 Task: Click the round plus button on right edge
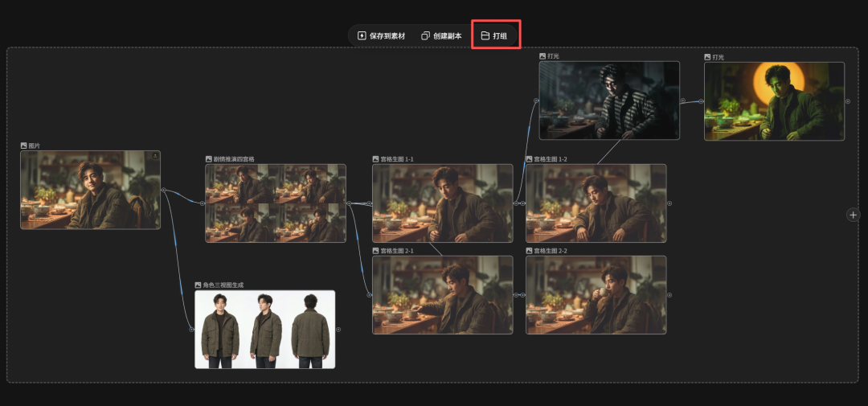tap(853, 215)
